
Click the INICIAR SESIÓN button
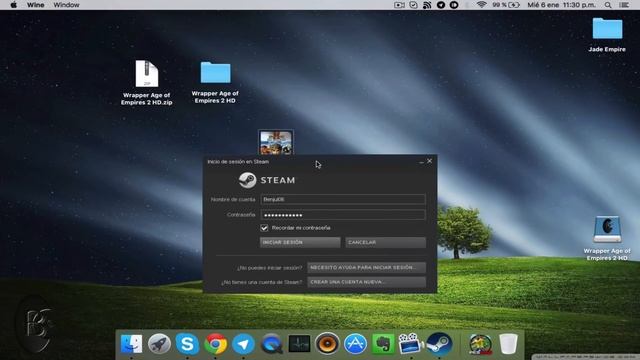pyautogui.click(x=300, y=242)
